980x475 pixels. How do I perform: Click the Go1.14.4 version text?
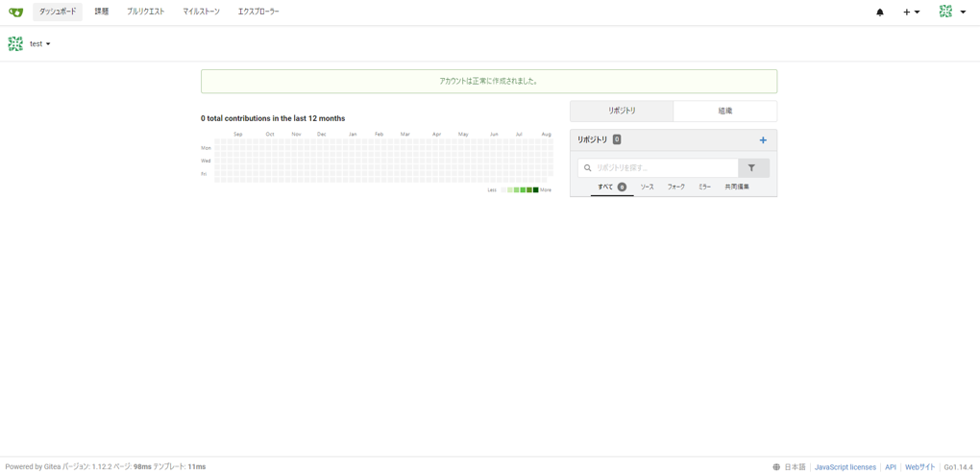pyautogui.click(x=958, y=467)
